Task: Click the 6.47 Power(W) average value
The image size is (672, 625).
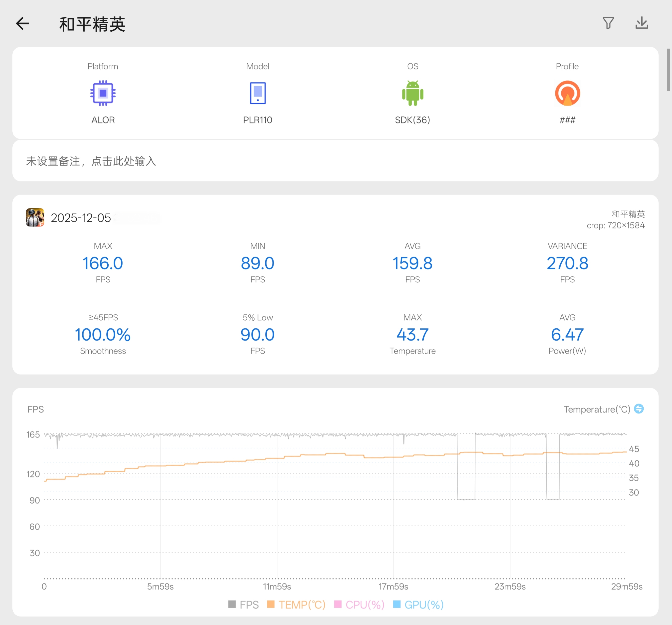Action: [x=567, y=335]
